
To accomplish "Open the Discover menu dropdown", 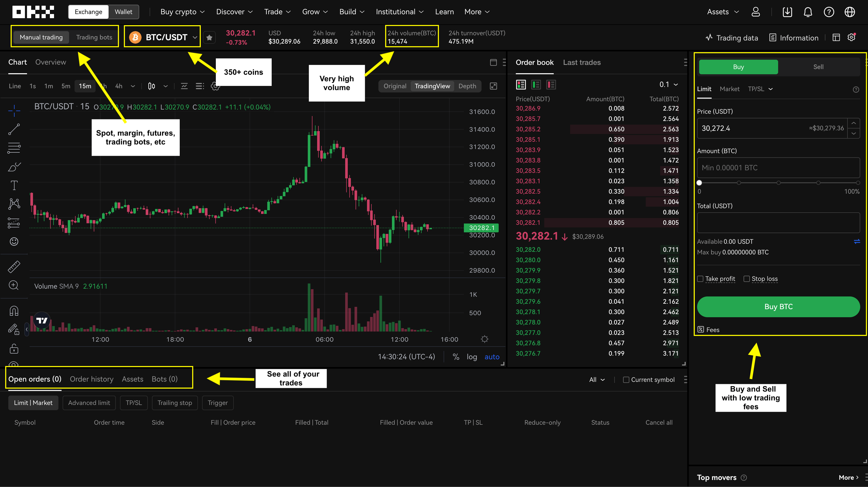I will point(235,12).
